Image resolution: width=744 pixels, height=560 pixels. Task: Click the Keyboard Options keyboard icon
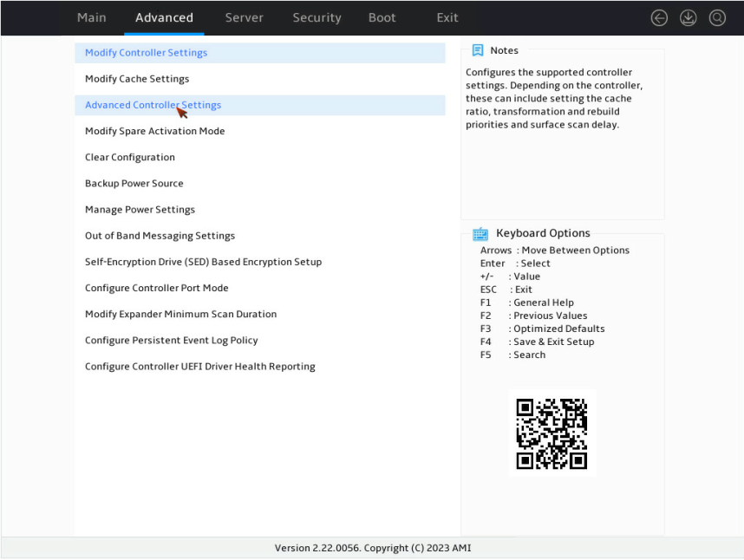point(480,234)
